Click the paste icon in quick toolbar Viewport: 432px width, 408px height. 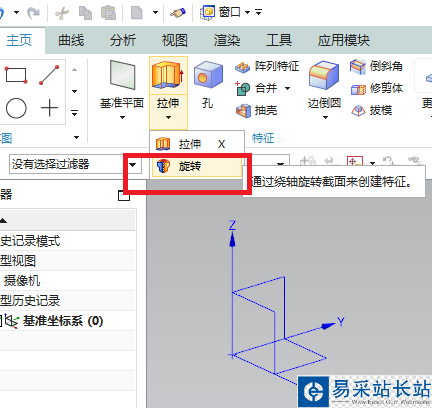[x=108, y=13]
